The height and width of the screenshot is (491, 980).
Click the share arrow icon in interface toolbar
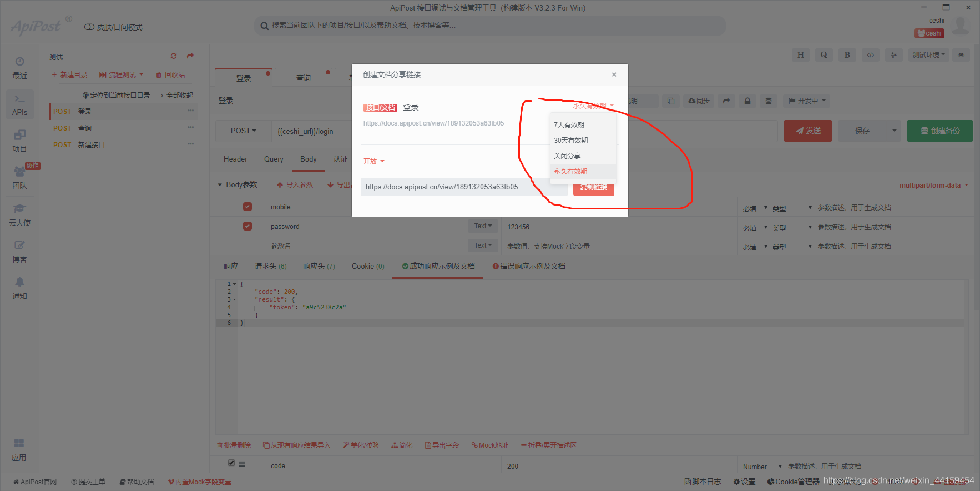pyautogui.click(x=726, y=101)
